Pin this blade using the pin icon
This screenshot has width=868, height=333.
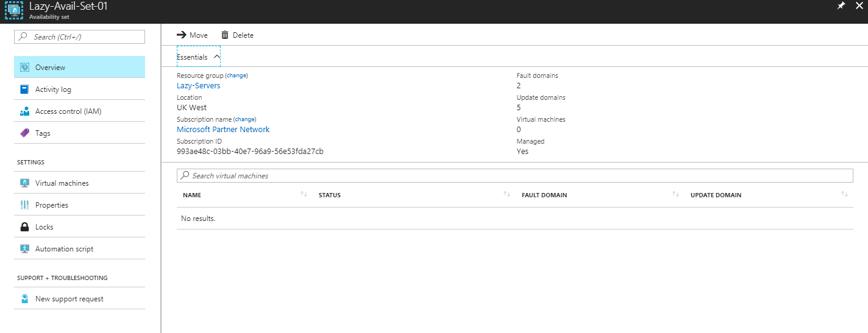841,5
